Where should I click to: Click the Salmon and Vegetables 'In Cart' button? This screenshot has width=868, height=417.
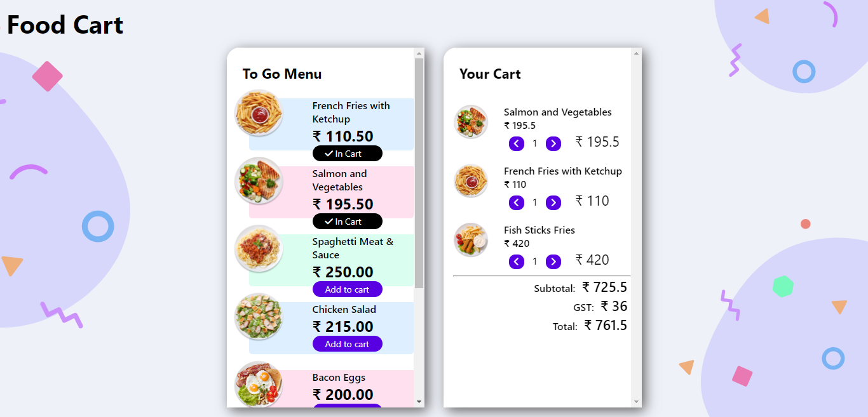pyautogui.click(x=348, y=222)
